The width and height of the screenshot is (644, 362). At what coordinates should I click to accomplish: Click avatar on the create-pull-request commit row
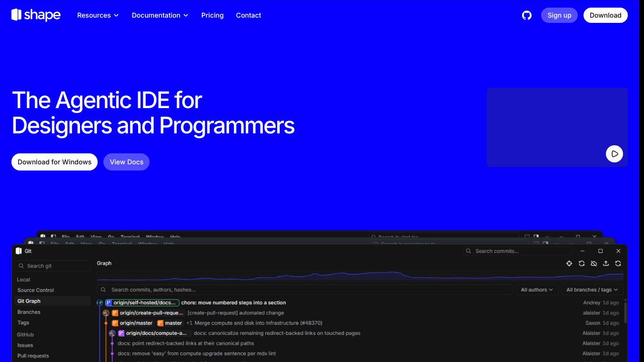(x=106, y=313)
